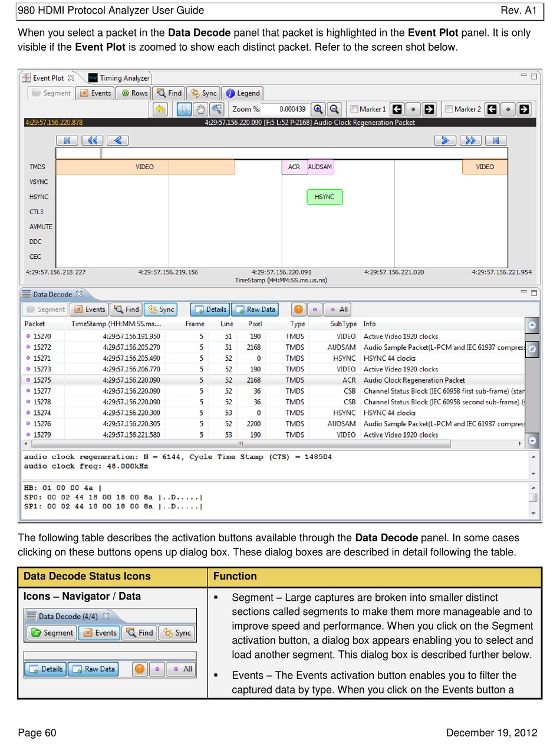Click the Sync button in Event Plot toolbar
The image size is (560, 747).
[203, 93]
